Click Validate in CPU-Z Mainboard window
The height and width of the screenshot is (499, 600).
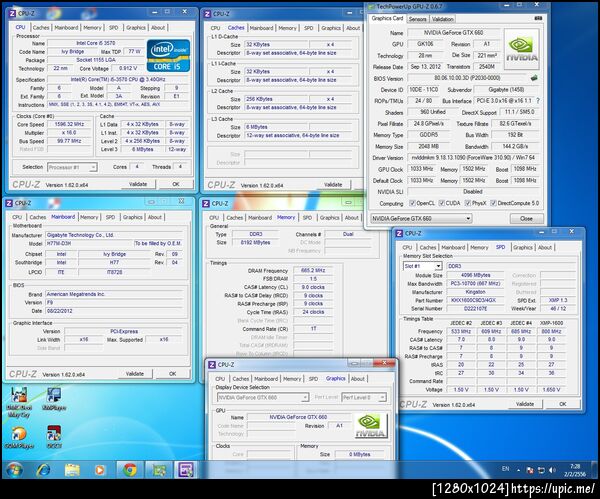tap(135, 373)
